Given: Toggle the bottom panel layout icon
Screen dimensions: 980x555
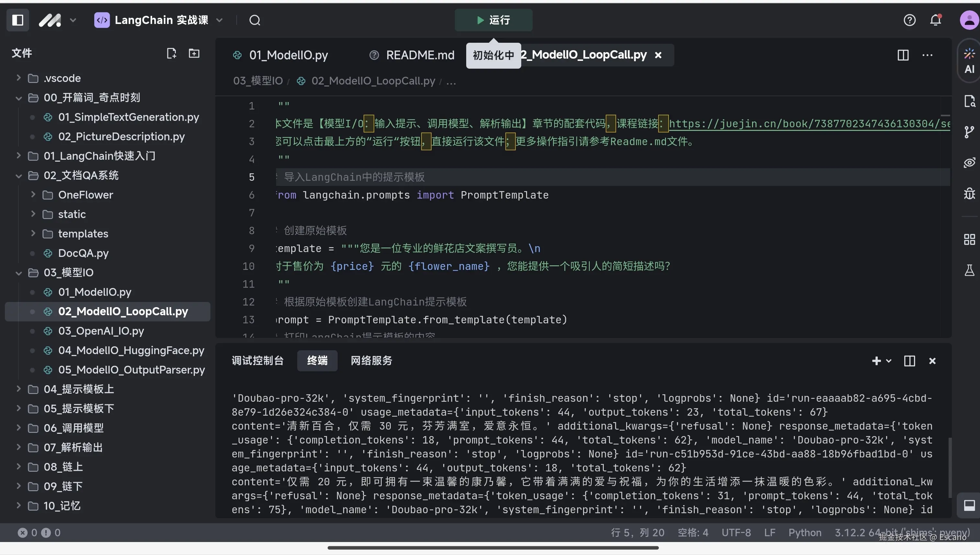Looking at the screenshot, I should point(969,505).
